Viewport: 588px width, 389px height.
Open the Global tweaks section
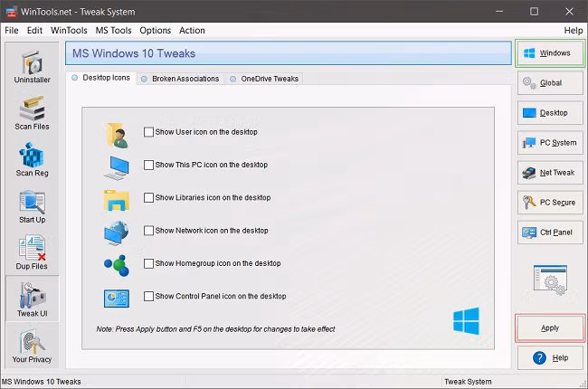click(550, 83)
